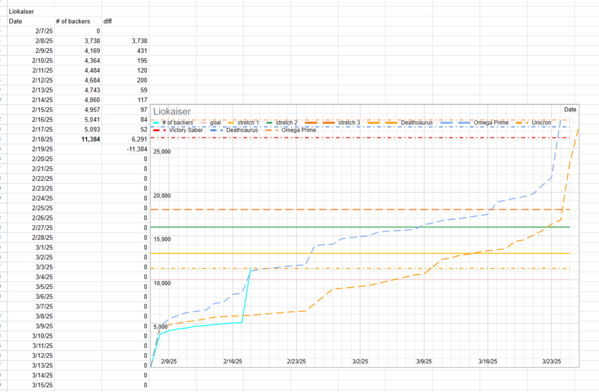
Task: Select the 5,000 y-axis label on chart
Action: coord(160,327)
